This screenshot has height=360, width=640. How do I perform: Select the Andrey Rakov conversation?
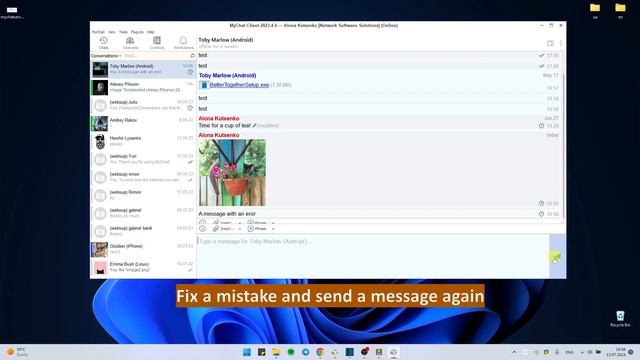143,123
